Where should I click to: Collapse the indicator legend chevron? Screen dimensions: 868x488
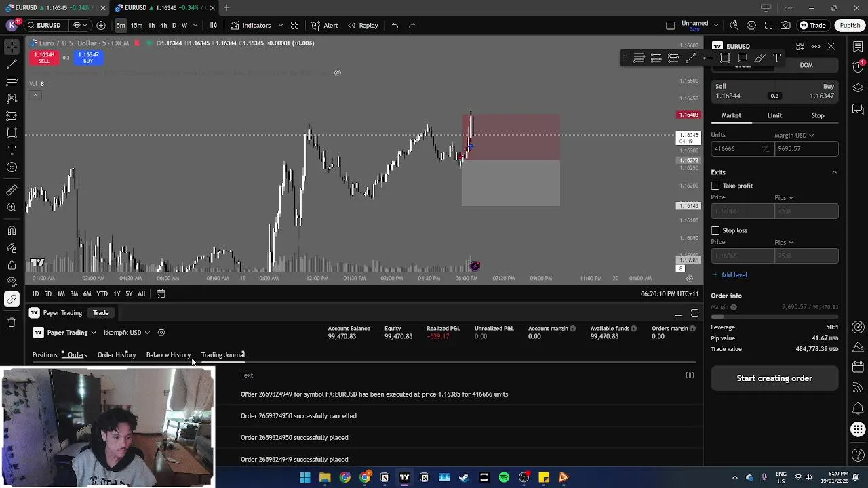pos(35,95)
